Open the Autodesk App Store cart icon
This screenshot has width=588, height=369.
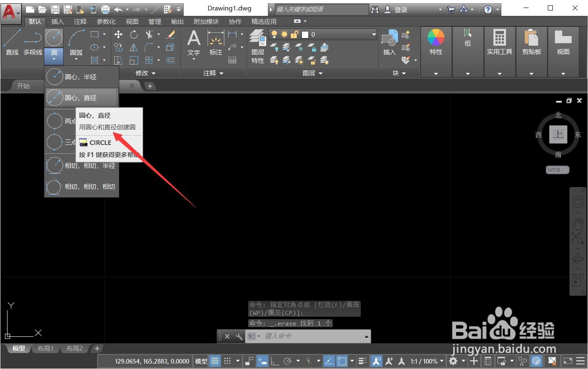pyautogui.click(x=451, y=9)
